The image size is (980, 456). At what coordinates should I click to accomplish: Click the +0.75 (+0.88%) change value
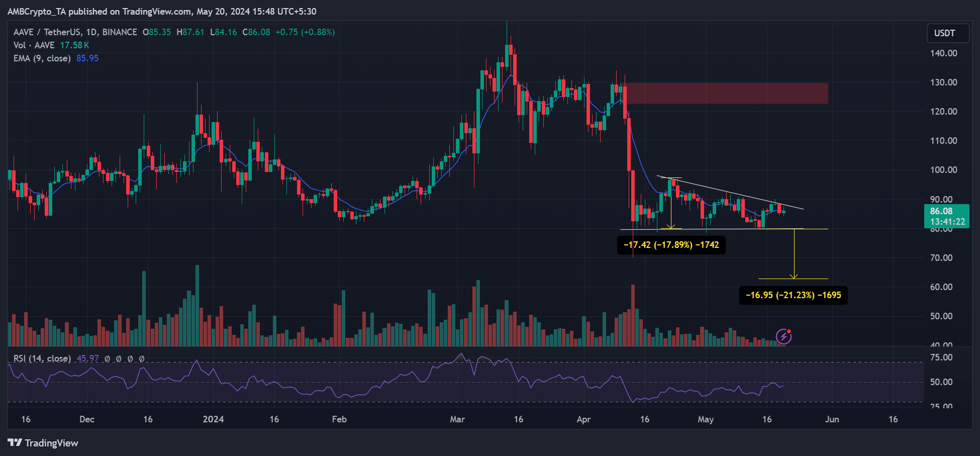(305, 32)
